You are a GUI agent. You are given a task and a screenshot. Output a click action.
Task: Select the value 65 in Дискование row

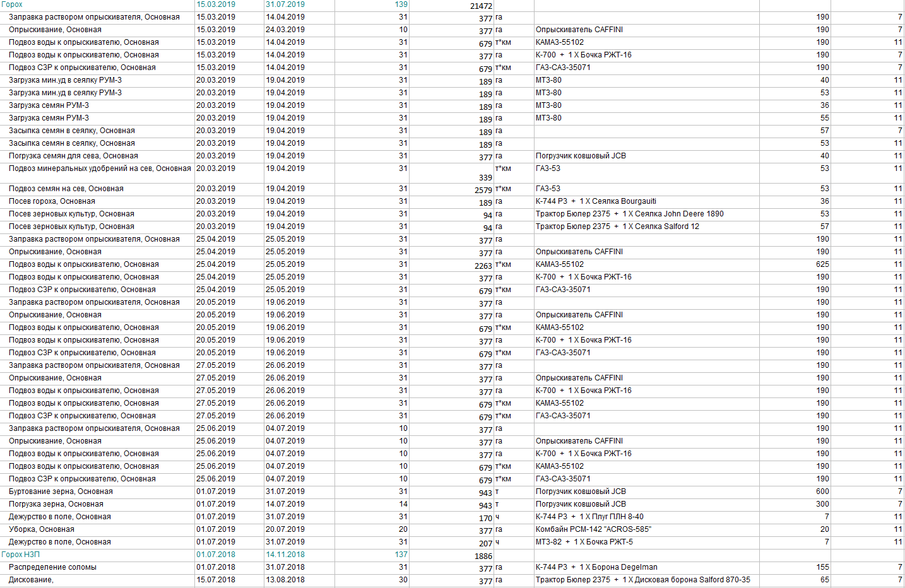[x=825, y=580]
